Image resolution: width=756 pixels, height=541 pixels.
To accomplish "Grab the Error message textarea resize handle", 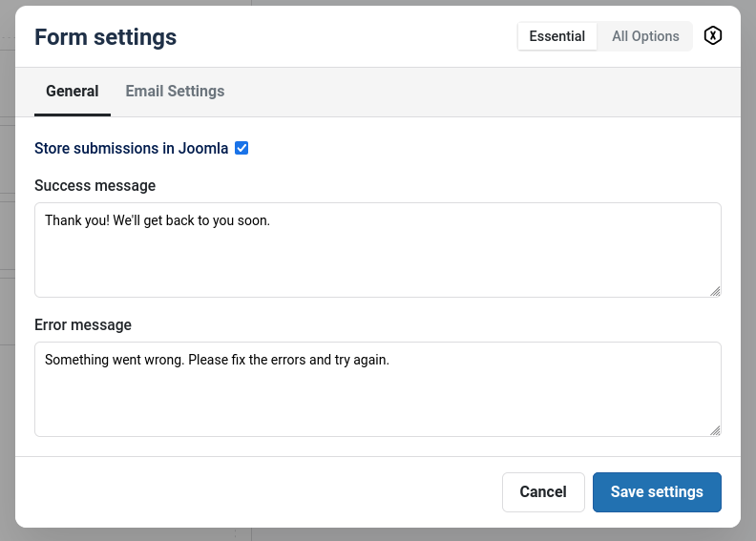I will tap(715, 430).
